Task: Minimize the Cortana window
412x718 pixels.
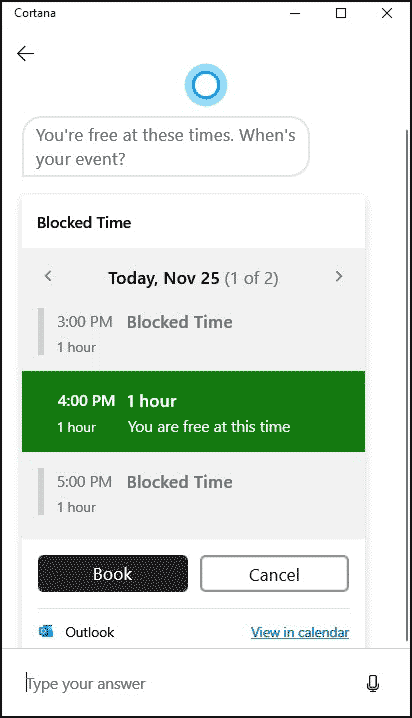Action: point(295,13)
